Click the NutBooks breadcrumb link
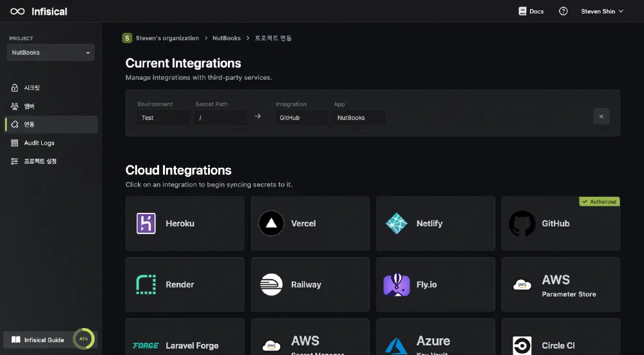644x355 pixels. (226, 38)
